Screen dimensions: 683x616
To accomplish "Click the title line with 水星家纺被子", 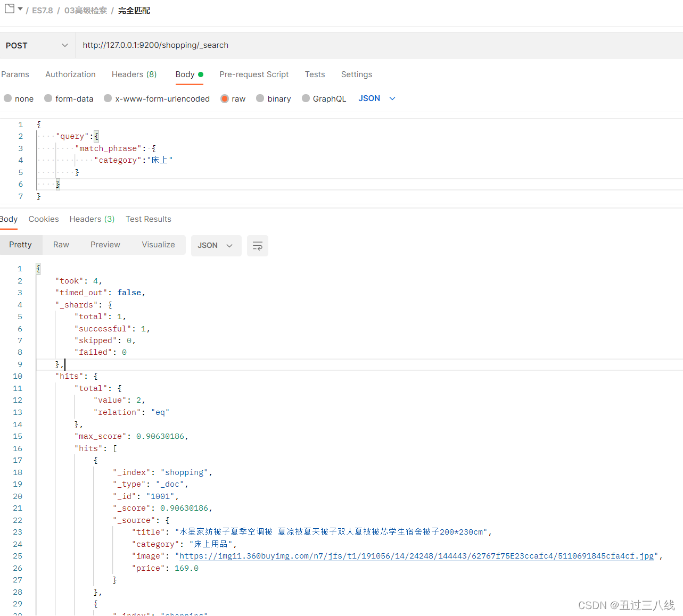I will coord(312,532).
